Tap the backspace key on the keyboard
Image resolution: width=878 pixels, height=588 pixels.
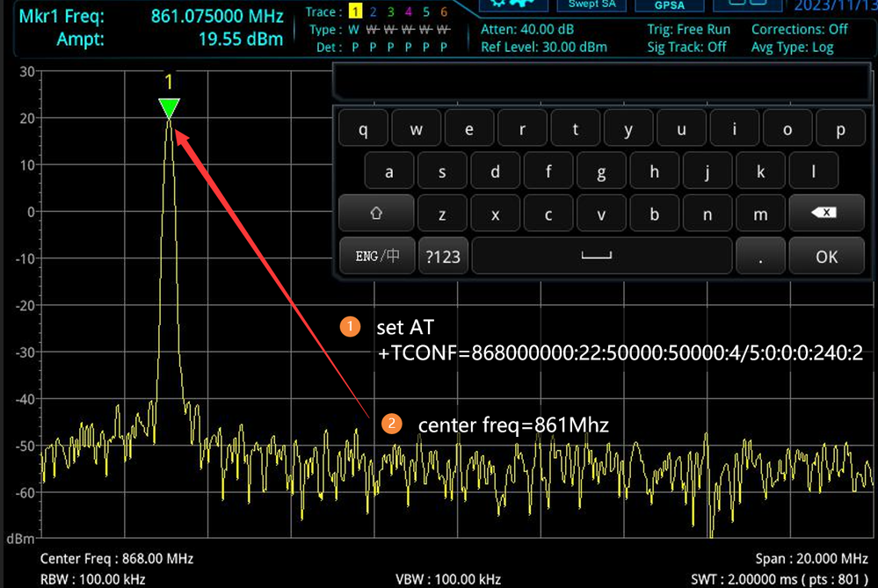pyautogui.click(x=826, y=214)
